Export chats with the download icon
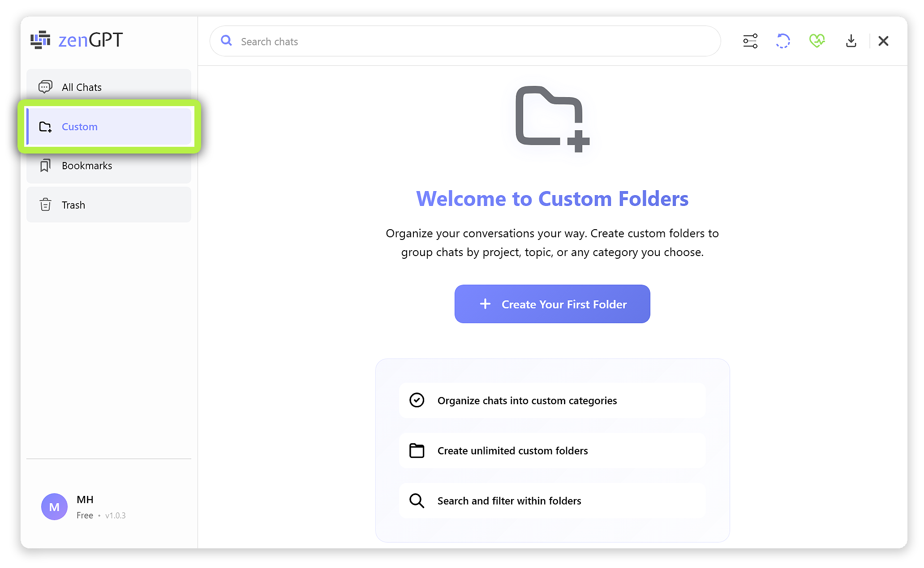 pyautogui.click(x=851, y=41)
